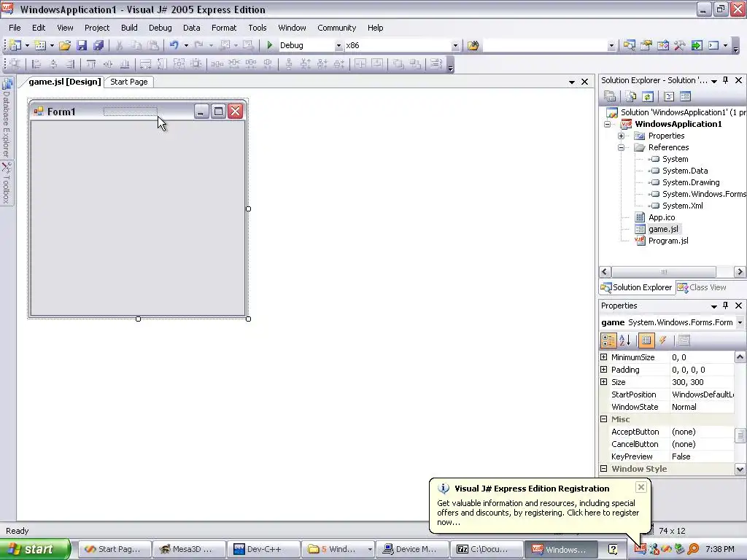Collapse the Misc property category

[x=603, y=419]
